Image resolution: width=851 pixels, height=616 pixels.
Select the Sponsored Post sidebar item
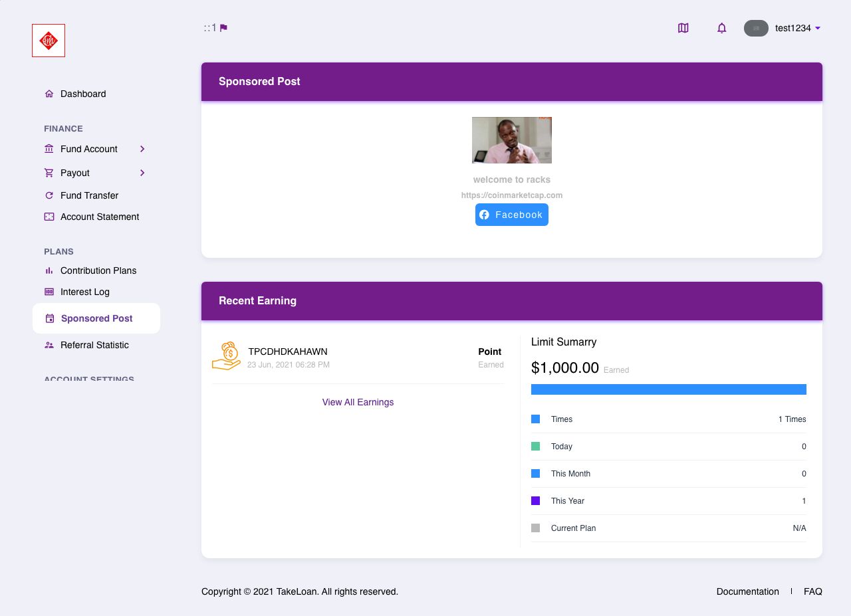(x=96, y=318)
